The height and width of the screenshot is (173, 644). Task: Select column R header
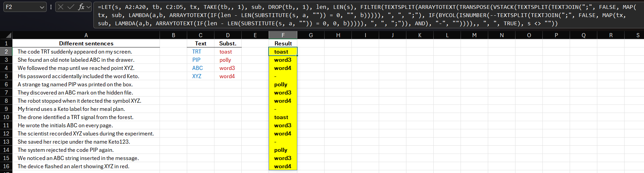pos(611,35)
